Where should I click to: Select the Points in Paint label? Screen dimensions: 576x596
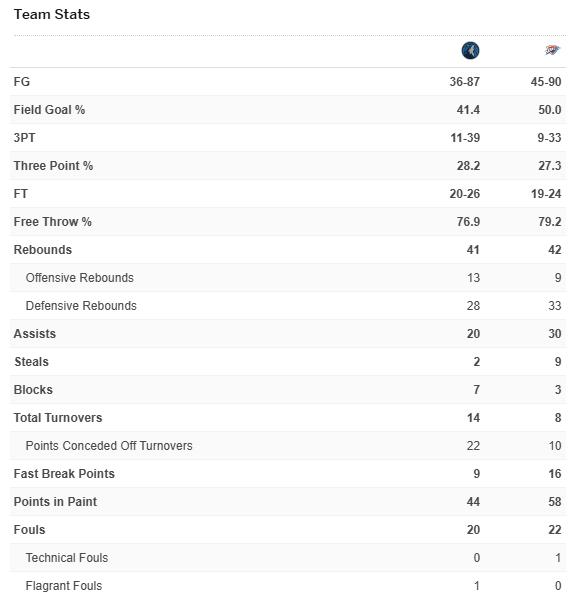tap(55, 502)
